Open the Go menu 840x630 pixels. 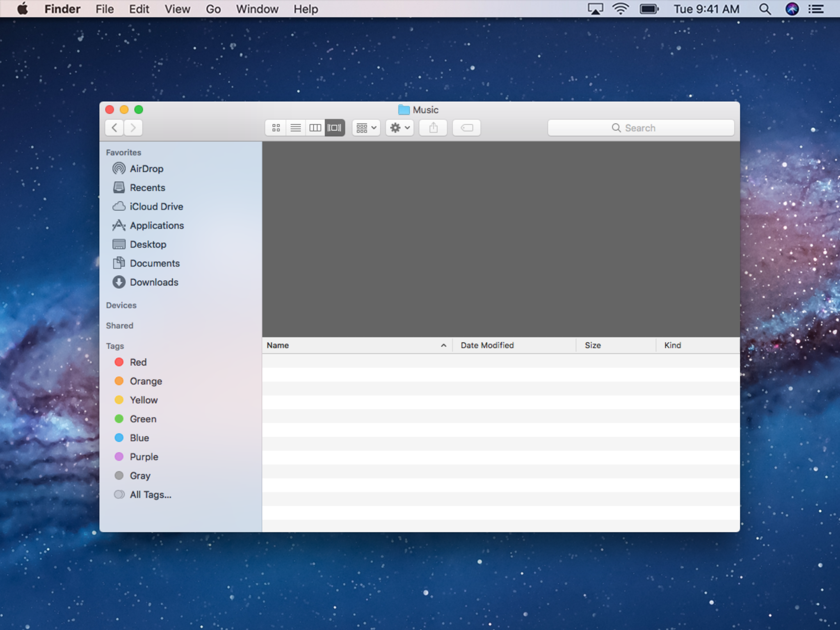(x=213, y=9)
